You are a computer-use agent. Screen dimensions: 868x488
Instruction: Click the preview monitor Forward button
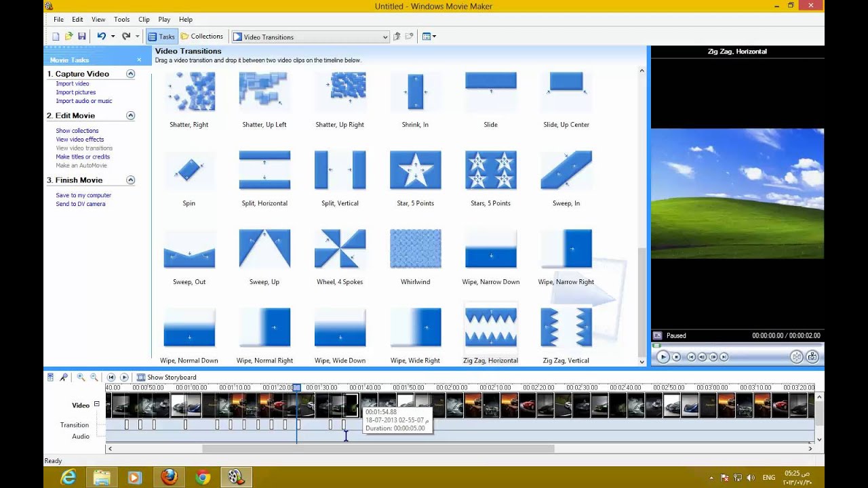click(x=724, y=357)
